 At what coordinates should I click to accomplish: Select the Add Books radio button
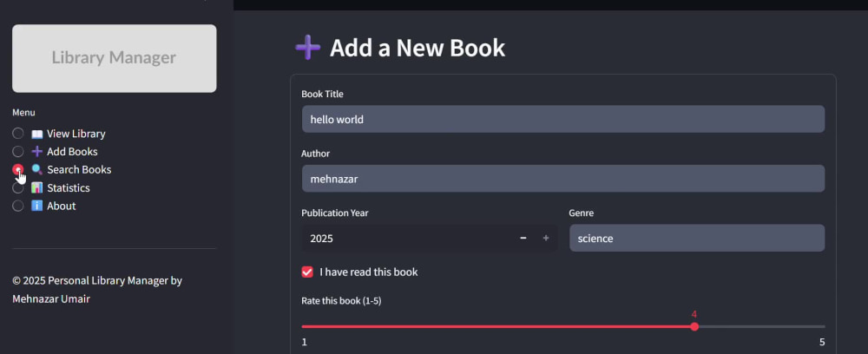[x=18, y=152]
